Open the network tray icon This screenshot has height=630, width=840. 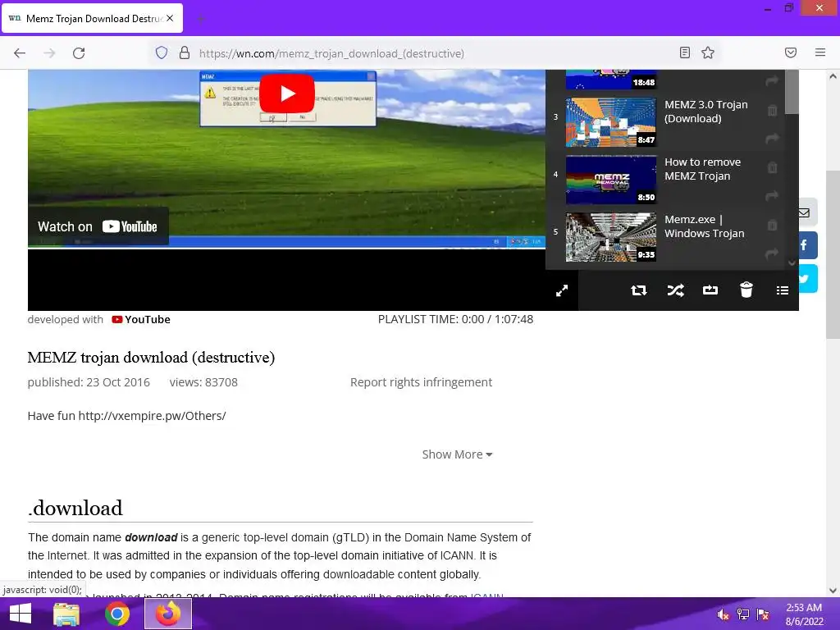(x=743, y=614)
